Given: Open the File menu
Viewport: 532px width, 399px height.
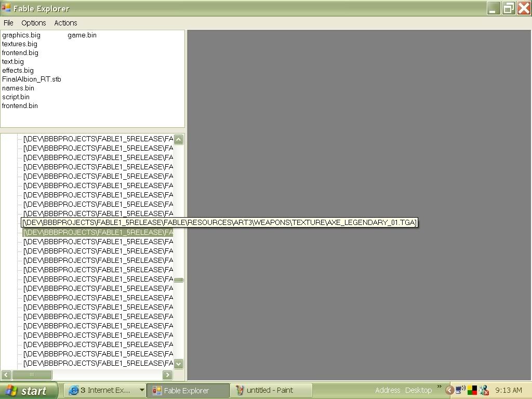Looking at the screenshot, I should point(8,23).
